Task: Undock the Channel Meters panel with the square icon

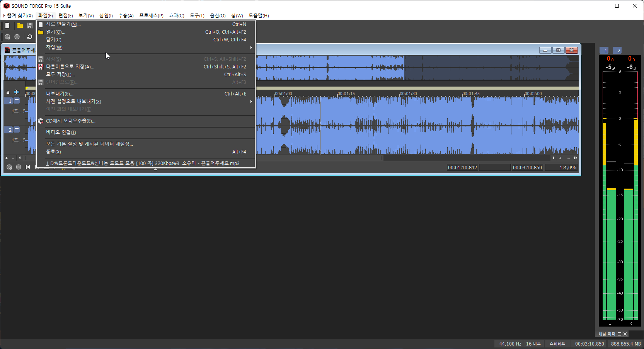Action: point(619,334)
